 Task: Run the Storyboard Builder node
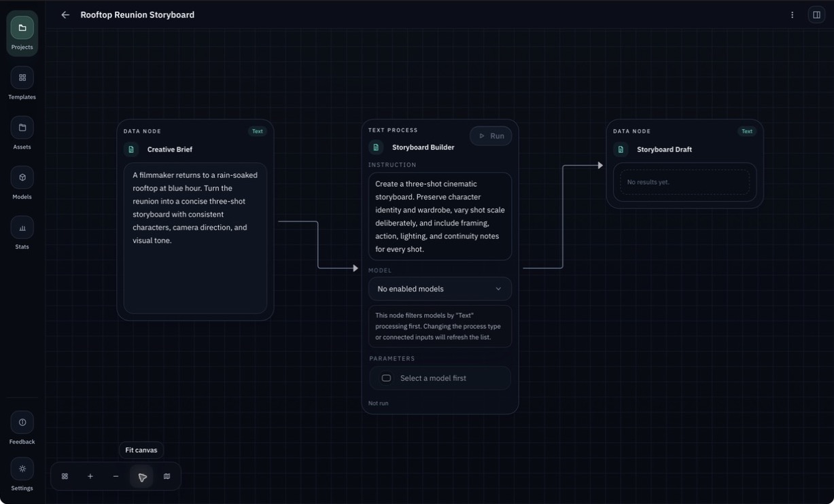[x=491, y=136]
